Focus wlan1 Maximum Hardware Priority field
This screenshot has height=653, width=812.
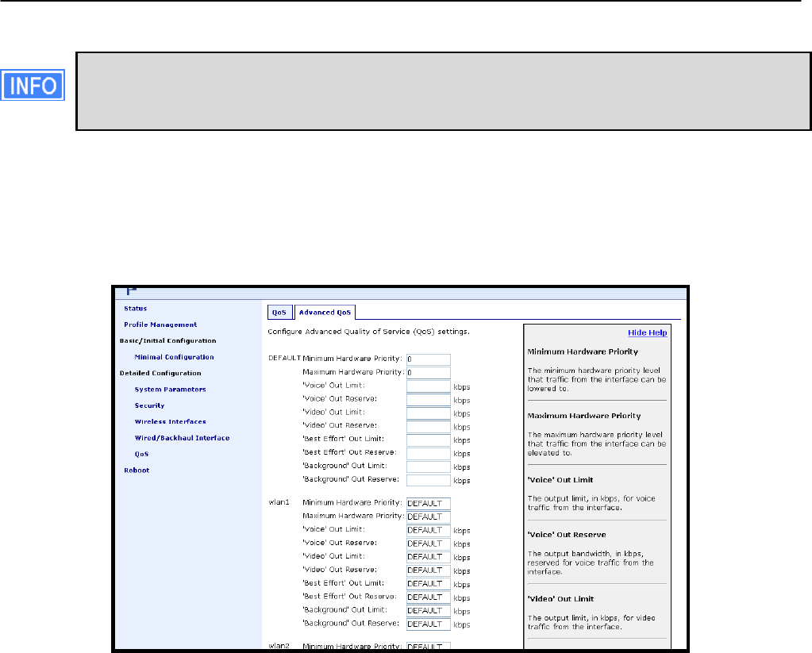[429, 517]
